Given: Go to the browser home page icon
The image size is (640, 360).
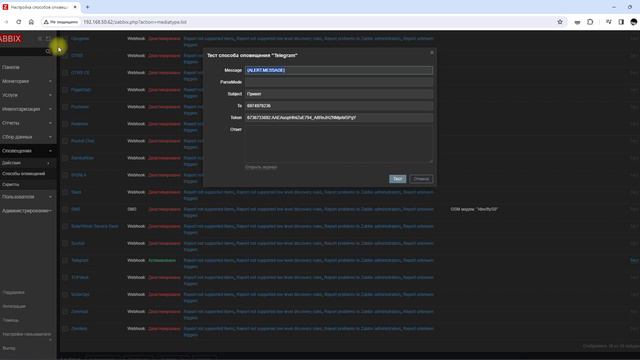Looking at the screenshot, I should click(31, 22).
